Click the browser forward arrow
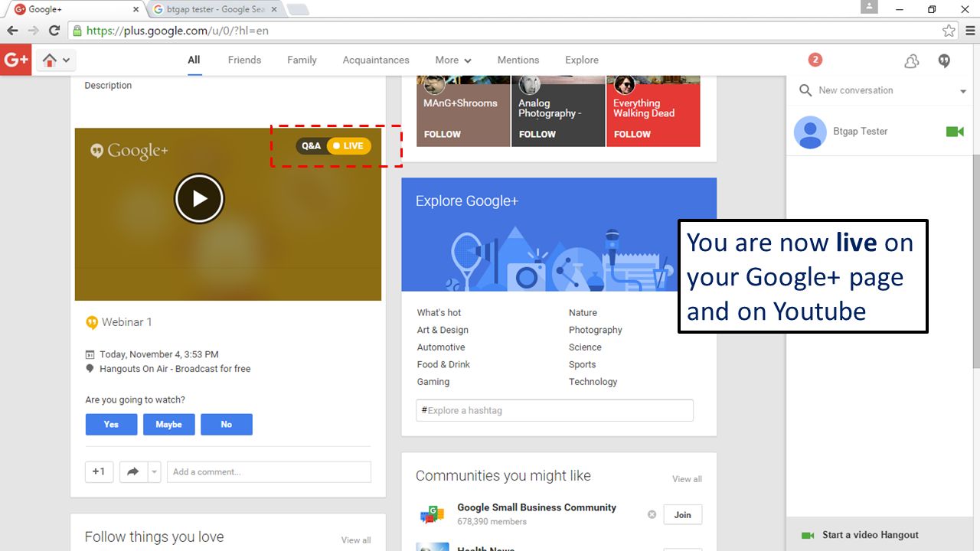 pyautogui.click(x=33, y=31)
